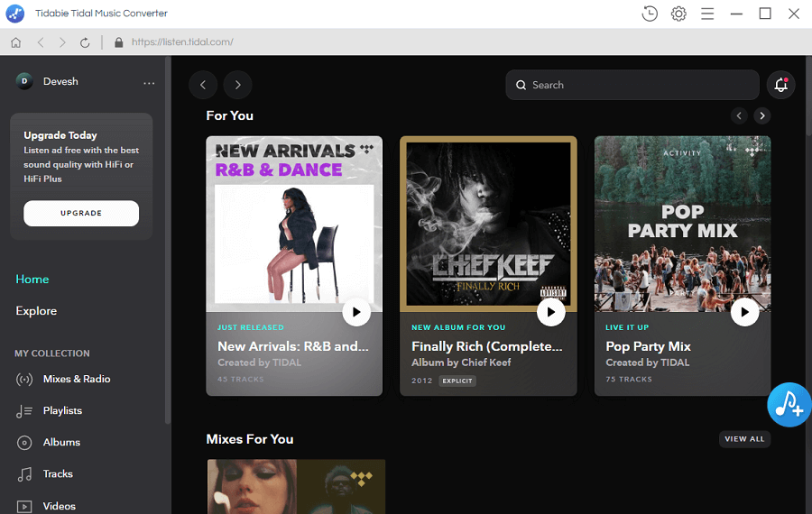Open the hamburger menu in title bar
Screen dimensions: 812x514
tap(707, 14)
